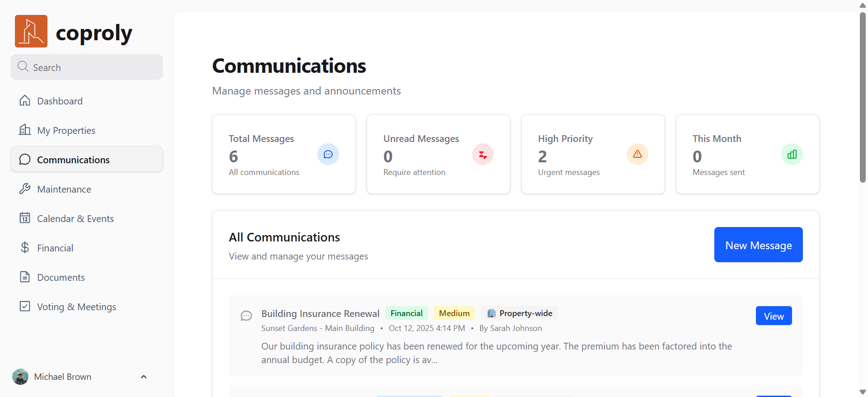Viewport: 868px width, 397px height.
Task: Click the 'Urgent messages' caption
Action: (569, 172)
